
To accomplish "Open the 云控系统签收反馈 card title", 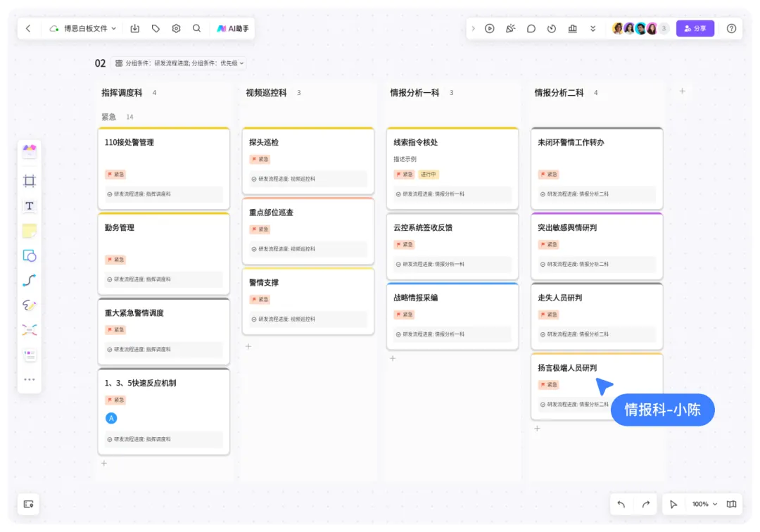I will tap(423, 228).
